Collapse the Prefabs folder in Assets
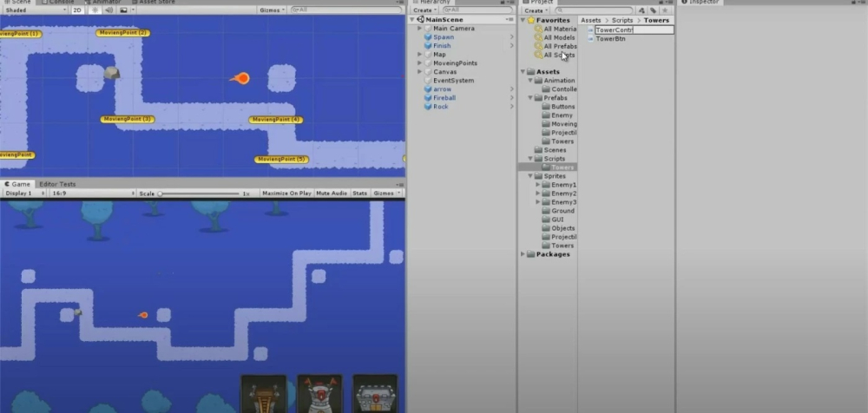The image size is (868, 413). (x=530, y=98)
